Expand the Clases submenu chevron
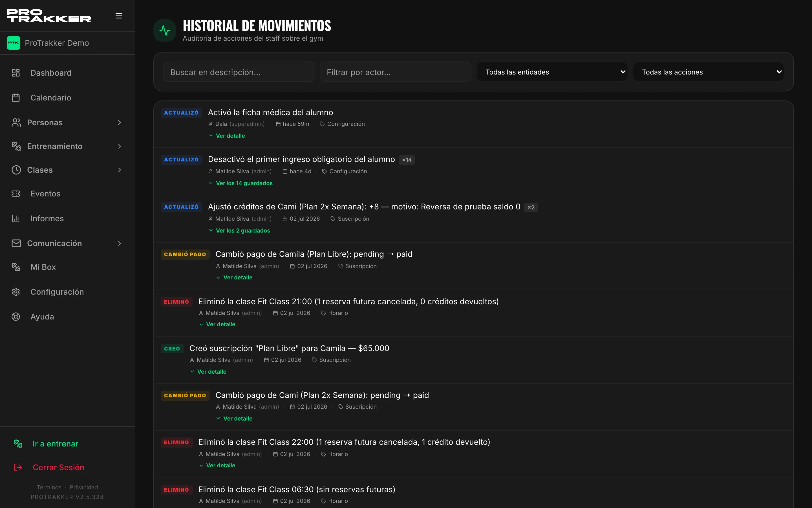Image resolution: width=812 pixels, height=508 pixels. tap(120, 170)
